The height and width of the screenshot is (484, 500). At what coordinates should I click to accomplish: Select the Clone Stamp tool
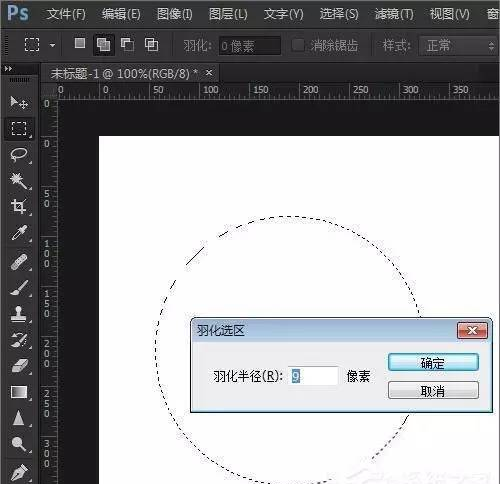click(19, 313)
